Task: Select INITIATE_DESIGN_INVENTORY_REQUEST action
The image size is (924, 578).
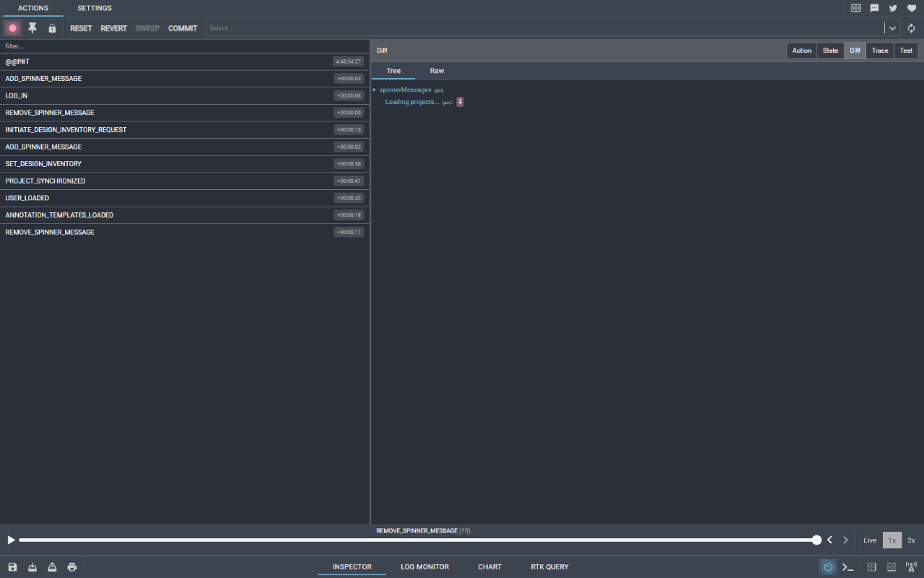Action: pyautogui.click(x=185, y=130)
